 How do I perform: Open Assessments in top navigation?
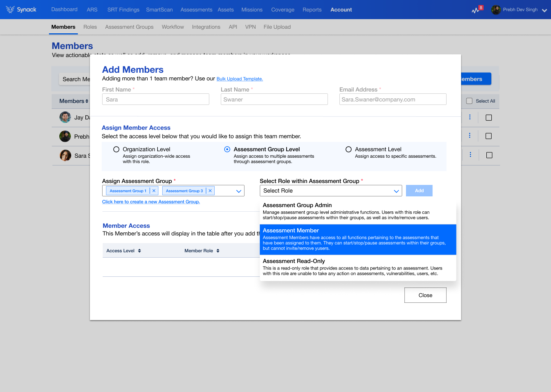point(196,10)
